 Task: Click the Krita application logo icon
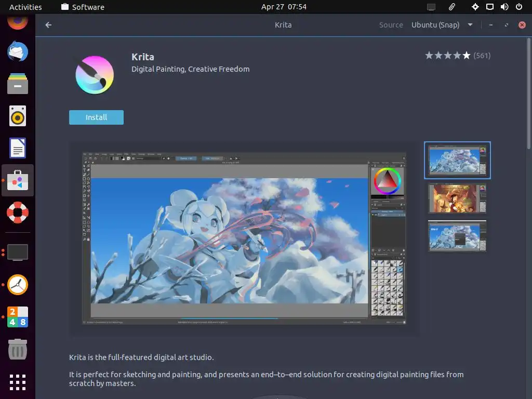coord(95,75)
